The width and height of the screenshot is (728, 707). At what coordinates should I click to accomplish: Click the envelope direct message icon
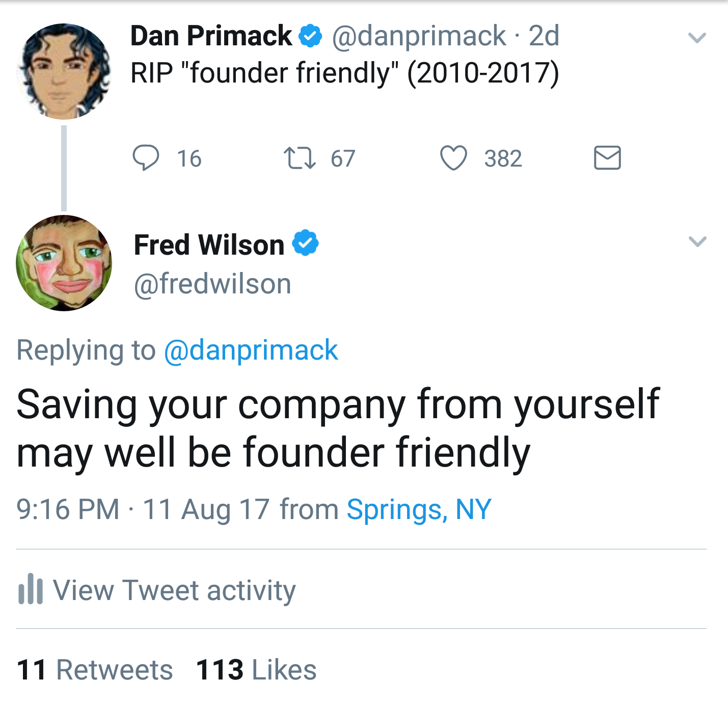point(607,157)
